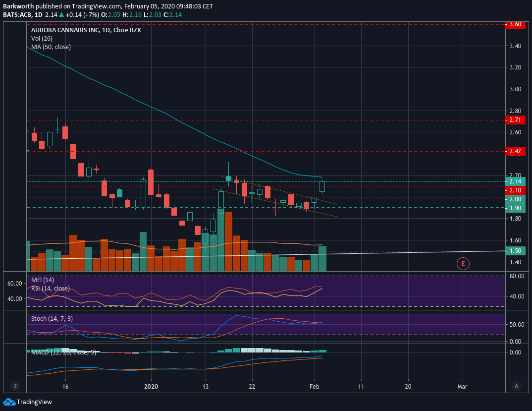Click the 2020 label on time axis
This screenshot has width=532, height=411.
pyautogui.click(x=151, y=387)
